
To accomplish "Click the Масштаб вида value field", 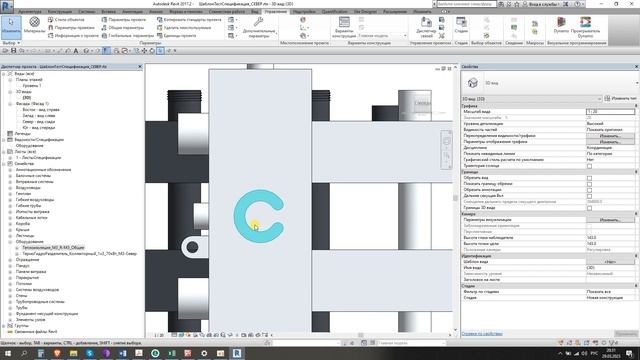I will point(610,111).
